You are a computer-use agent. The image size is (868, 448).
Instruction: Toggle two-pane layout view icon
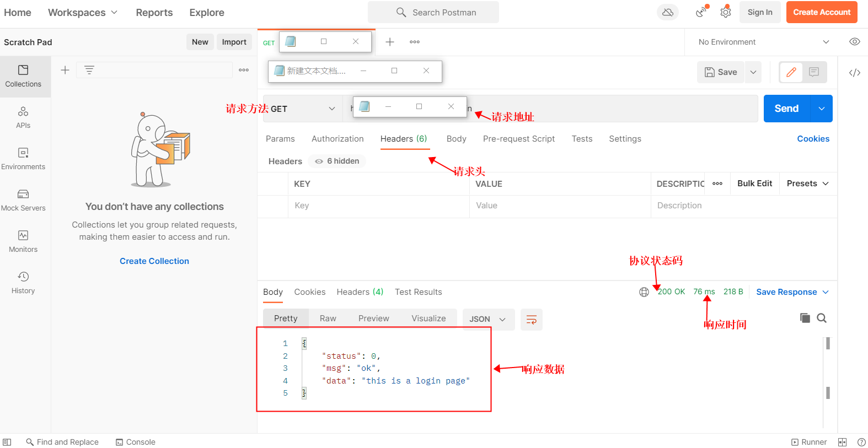[842, 442]
